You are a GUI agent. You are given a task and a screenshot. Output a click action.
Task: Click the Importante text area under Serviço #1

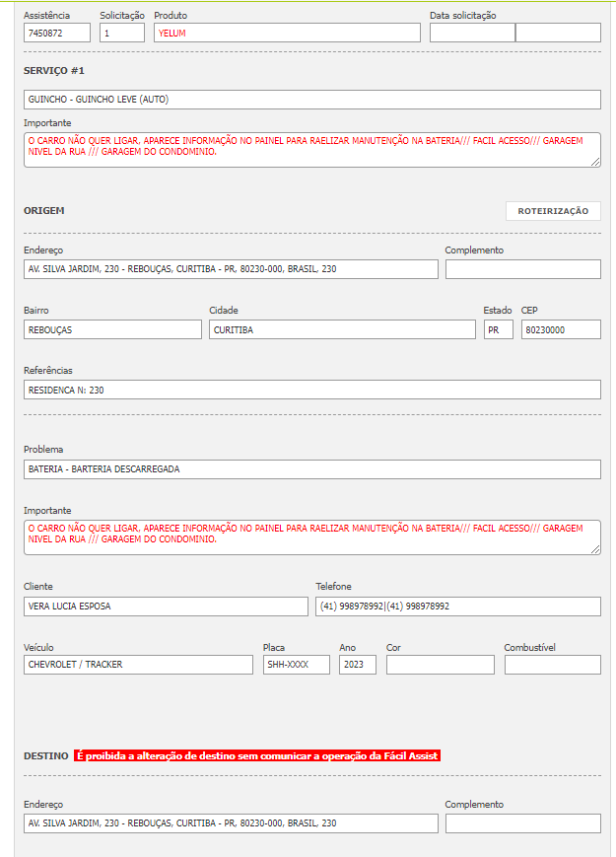311,149
